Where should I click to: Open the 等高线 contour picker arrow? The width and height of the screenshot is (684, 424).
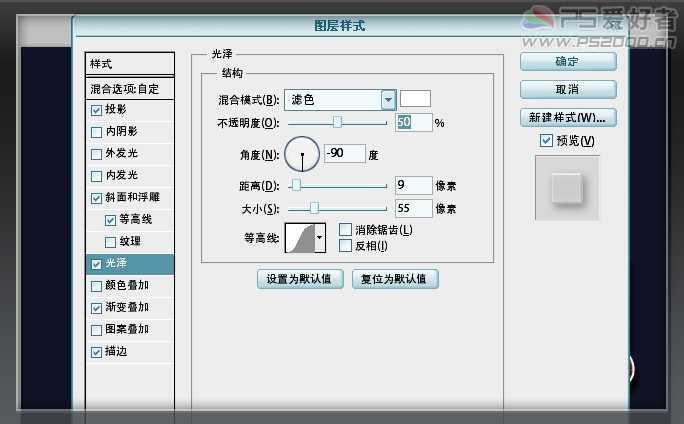(320, 238)
